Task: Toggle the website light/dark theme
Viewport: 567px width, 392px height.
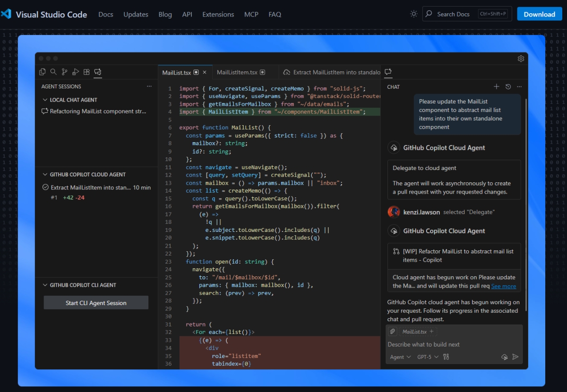Action: pyautogui.click(x=414, y=14)
